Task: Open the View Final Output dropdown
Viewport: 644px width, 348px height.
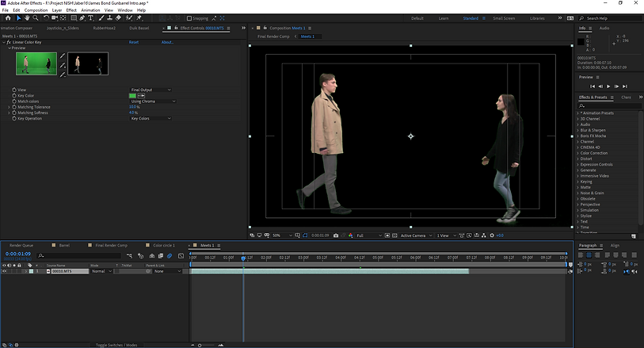Action: click(x=151, y=90)
